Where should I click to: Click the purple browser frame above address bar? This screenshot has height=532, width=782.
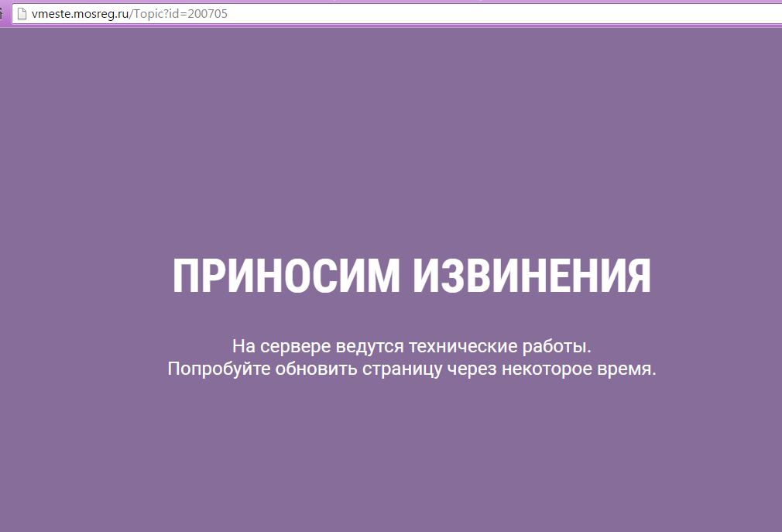387,2
